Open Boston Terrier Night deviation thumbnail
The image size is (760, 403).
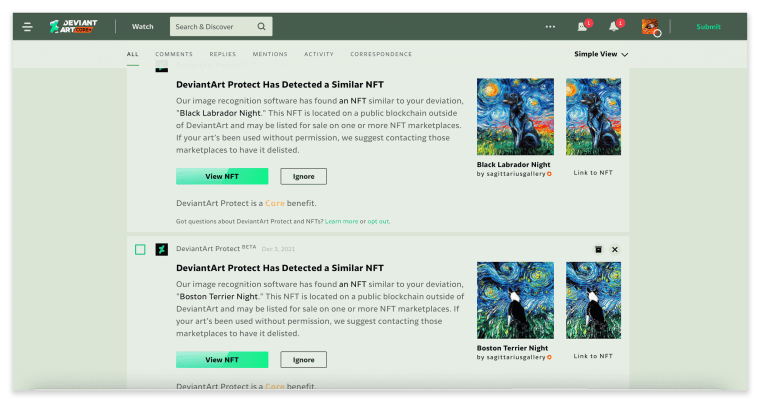515,300
